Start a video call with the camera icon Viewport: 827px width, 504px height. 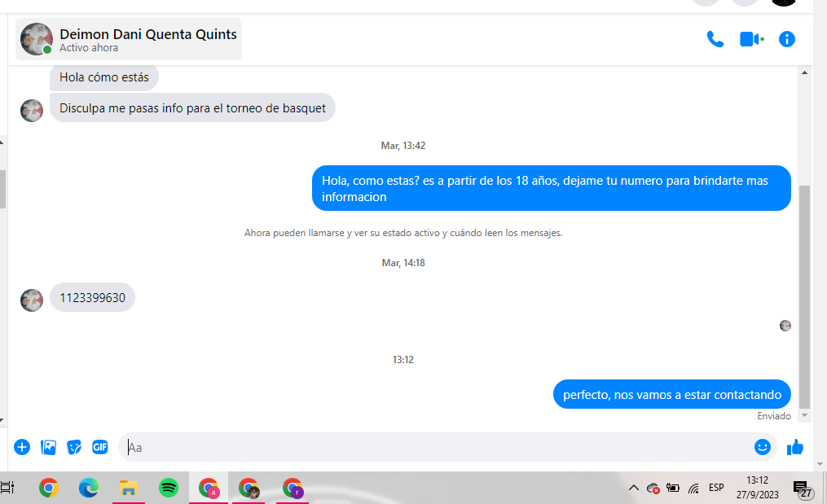(x=751, y=39)
